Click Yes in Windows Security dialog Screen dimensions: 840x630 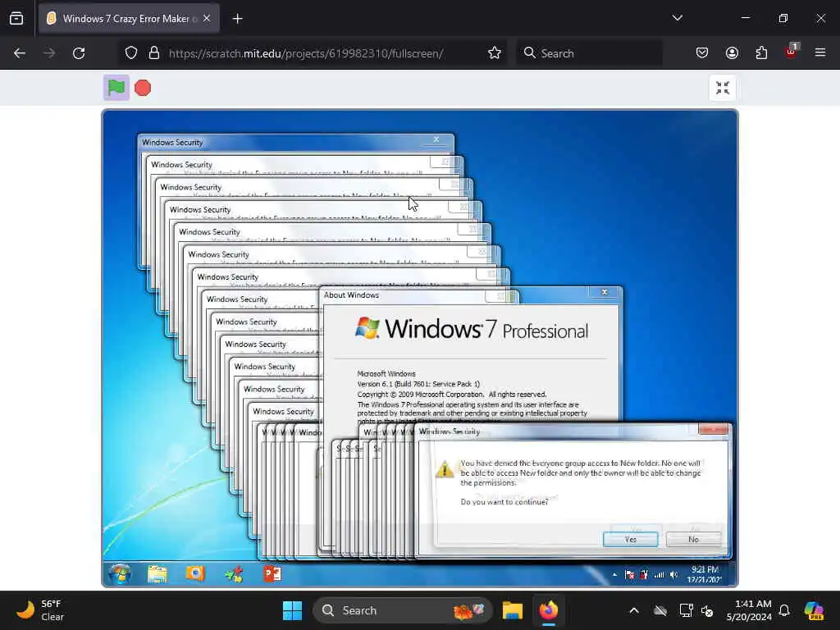coord(631,540)
